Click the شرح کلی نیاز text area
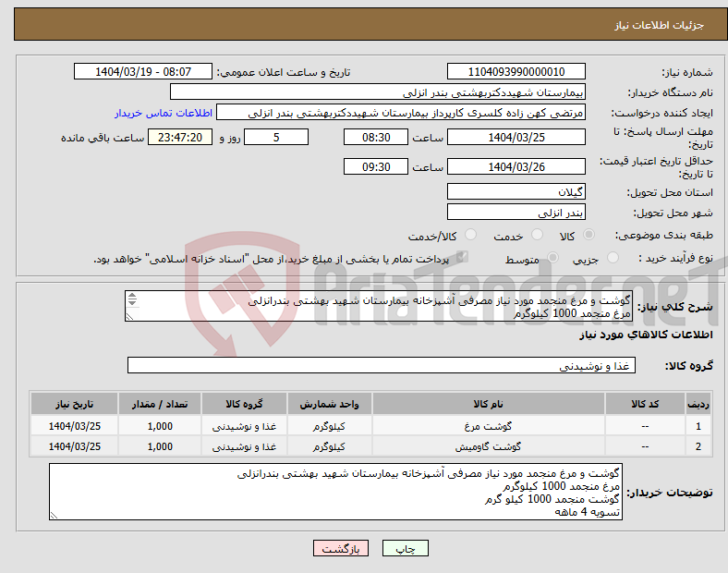The image size is (728, 573). click(379, 307)
